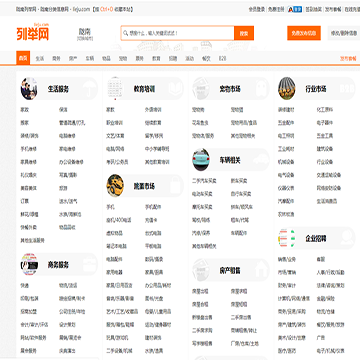This screenshot has width=360, height=360.
Task: Open the 教育 navigation tab
Action: pos(156,58)
